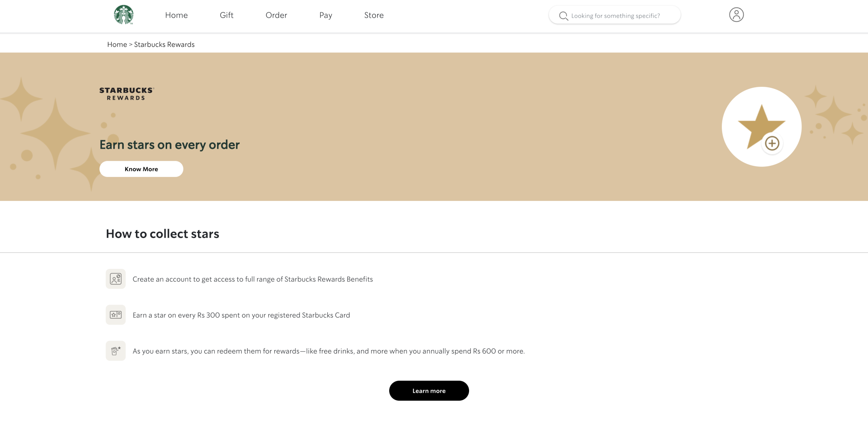Click the registered card gift card icon
Screen dimensions: 868x422
click(115, 315)
